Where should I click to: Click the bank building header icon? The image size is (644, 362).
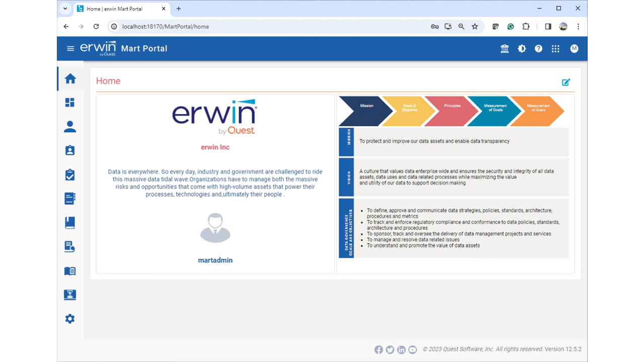[505, 49]
